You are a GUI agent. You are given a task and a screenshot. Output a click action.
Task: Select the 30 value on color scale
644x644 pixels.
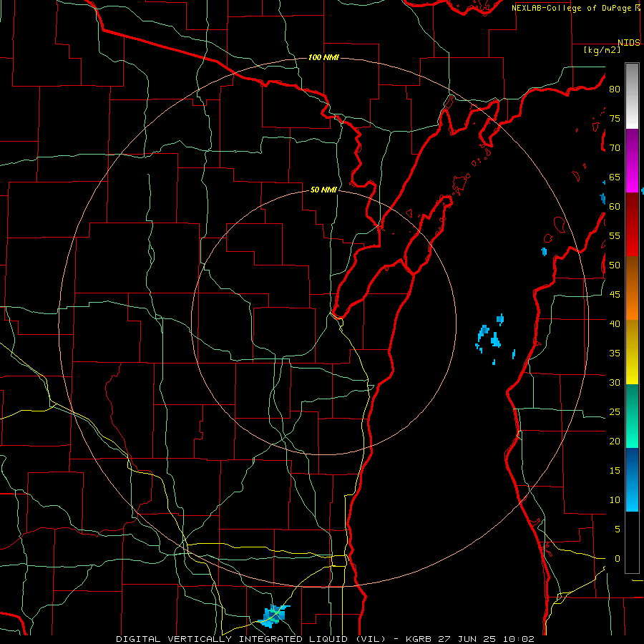pos(615,382)
